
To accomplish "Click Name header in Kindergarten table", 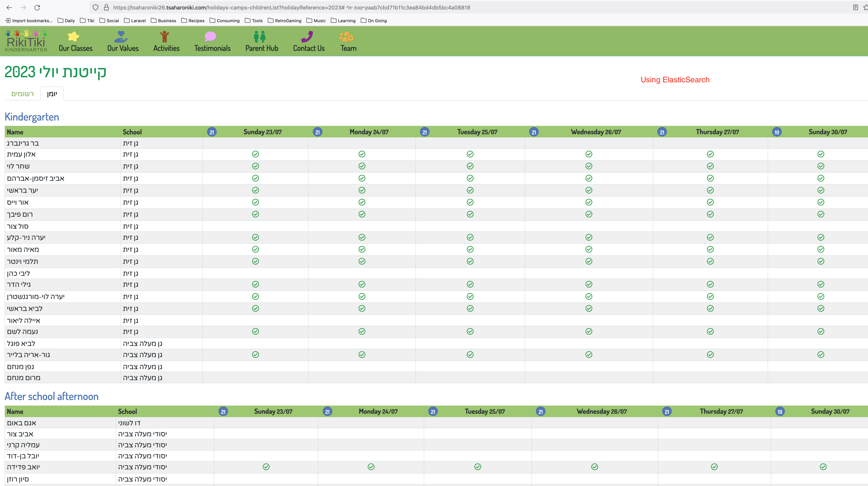I will pyautogui.click(x=15, y=132).
